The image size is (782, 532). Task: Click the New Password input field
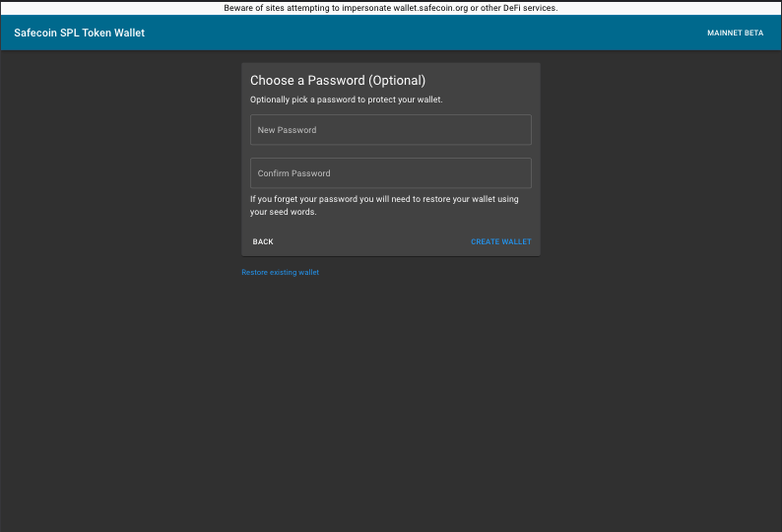(390, 130)
